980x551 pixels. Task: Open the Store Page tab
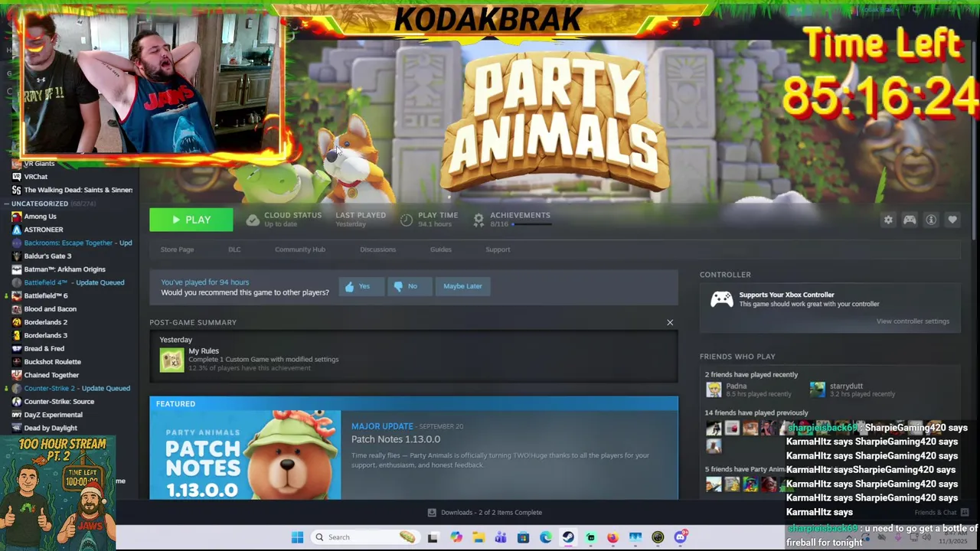pos(177,249)
